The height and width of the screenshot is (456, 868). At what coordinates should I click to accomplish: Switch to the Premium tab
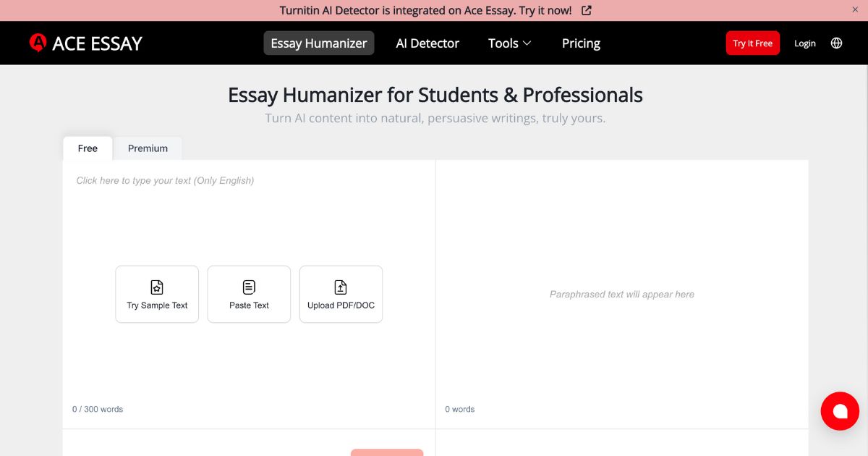pyautogui.click(x=148, y=148)
